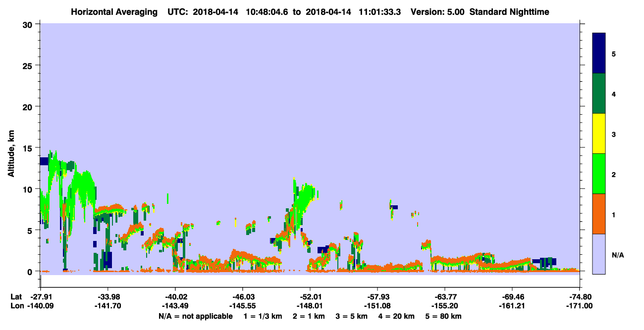Click longitude value -143.49
The width and height of the screenshot is (644, 330).
point(175,306)
